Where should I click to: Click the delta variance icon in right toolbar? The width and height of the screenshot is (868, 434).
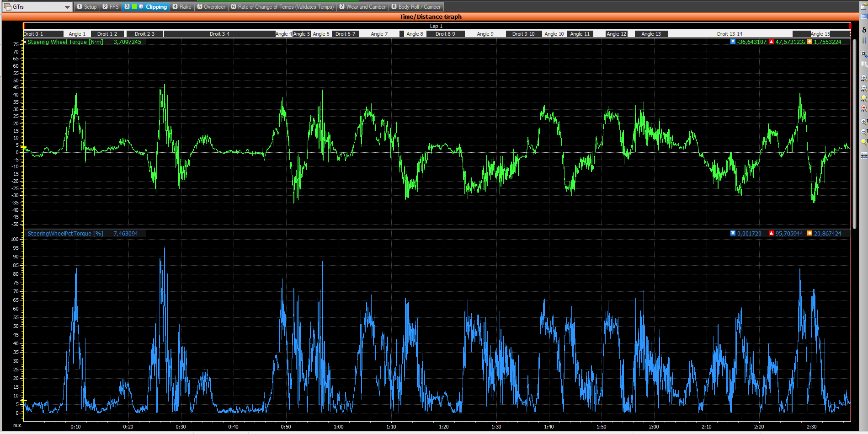click(864, 30)
